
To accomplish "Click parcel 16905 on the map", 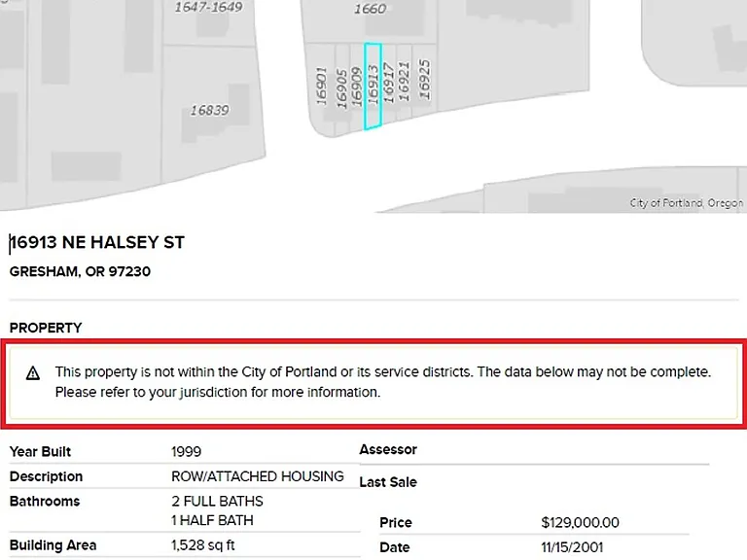I will (342, 87).
